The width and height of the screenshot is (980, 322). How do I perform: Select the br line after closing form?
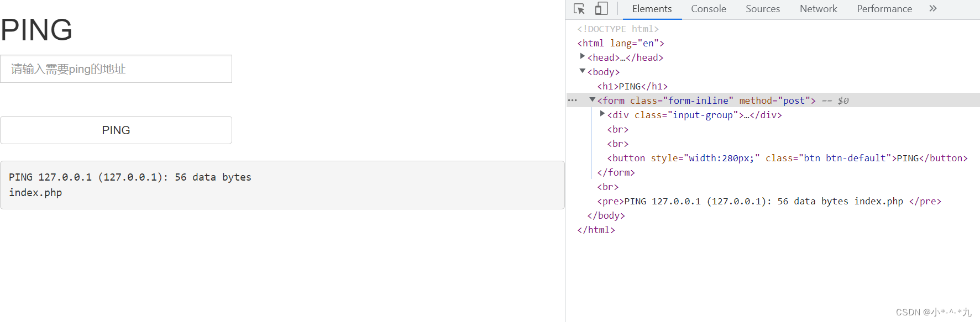(x=608, y=187)
